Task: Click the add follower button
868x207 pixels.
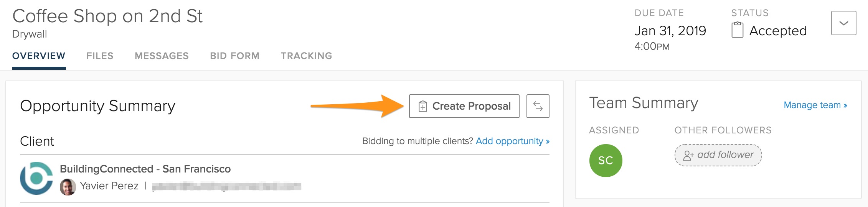Action: coord(718,155)
